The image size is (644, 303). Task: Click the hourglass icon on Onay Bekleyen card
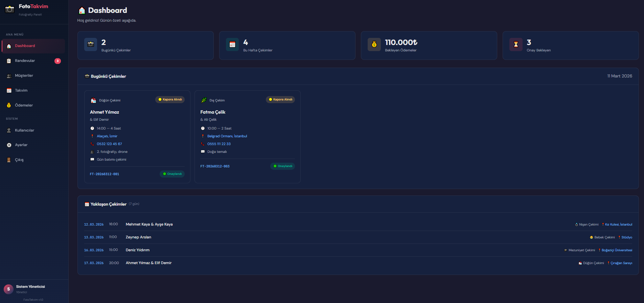pos(516,44)
